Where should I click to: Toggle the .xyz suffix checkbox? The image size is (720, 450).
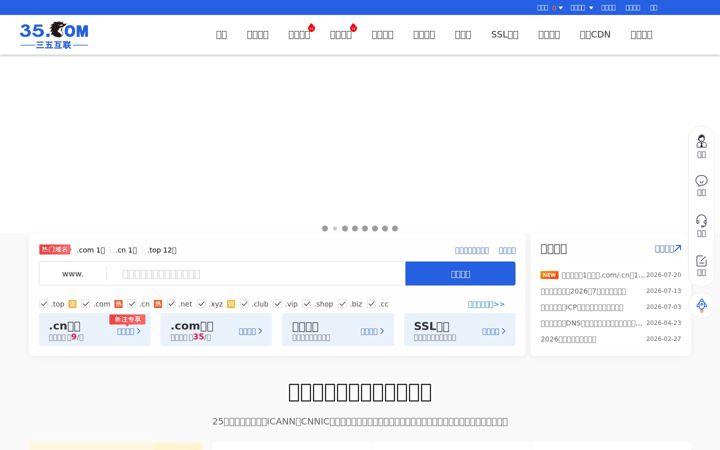(x=201, y=304)
